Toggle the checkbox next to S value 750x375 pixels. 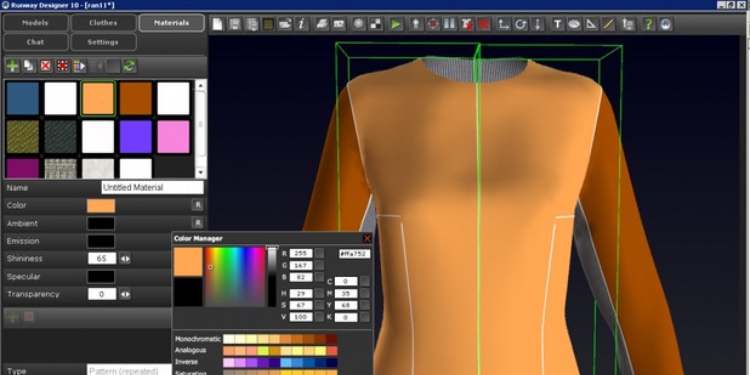tap(320, 305)
